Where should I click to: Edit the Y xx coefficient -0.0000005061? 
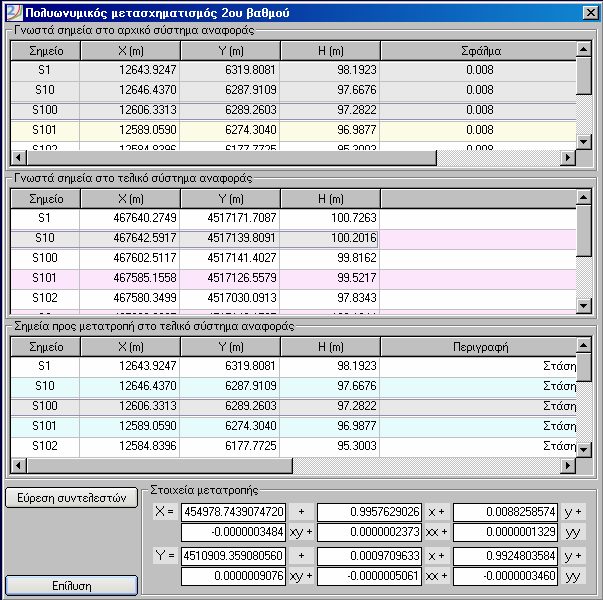pyautogui.click(x=370, y=576)
